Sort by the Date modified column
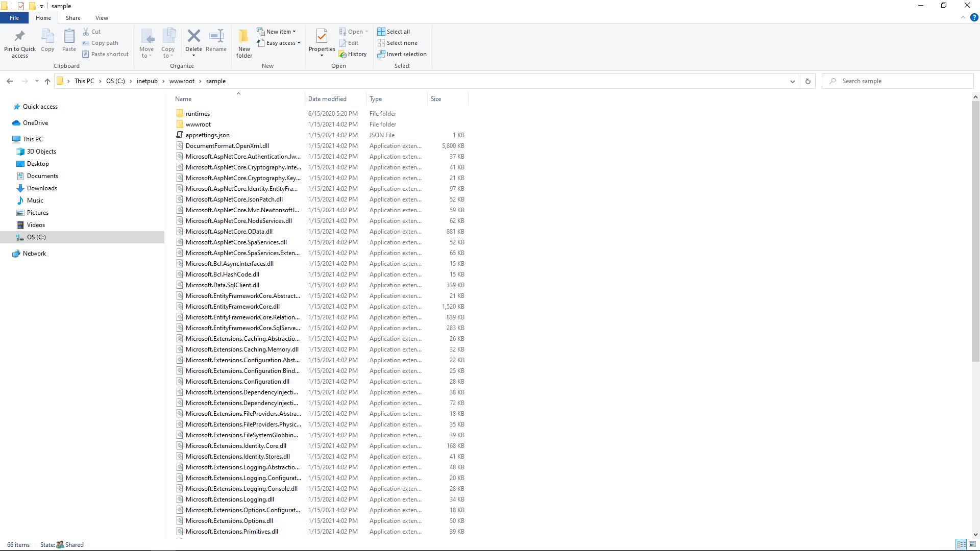 (335, 99)
